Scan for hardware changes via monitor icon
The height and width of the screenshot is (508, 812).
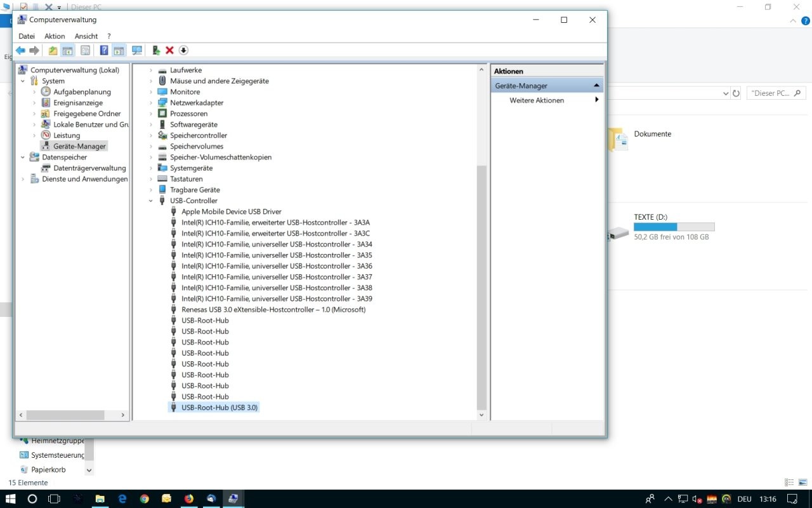(x=137, y=50)
